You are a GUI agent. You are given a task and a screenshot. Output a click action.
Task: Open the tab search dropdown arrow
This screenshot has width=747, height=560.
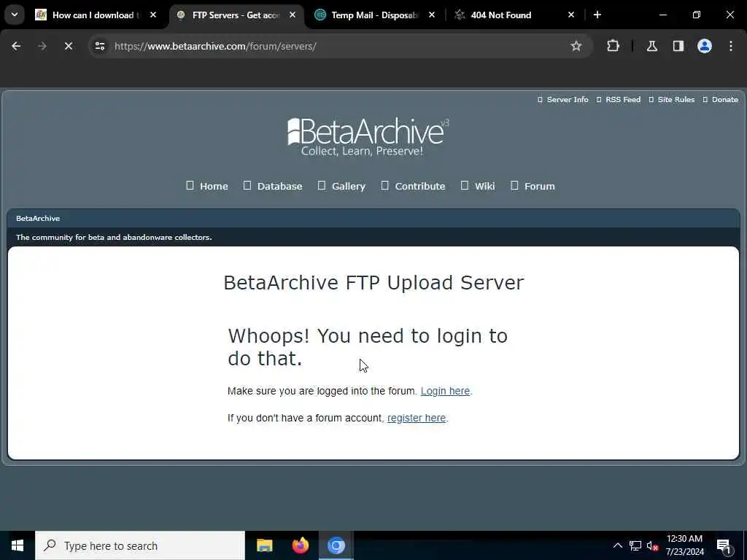click(15, 15)
